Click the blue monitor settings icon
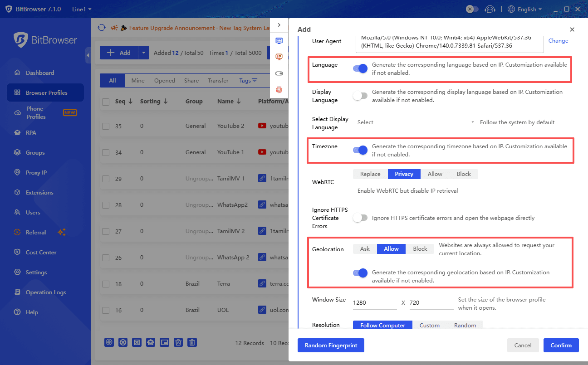The height and width of the screenshot is (365, 588). click(x=279, y=41)
